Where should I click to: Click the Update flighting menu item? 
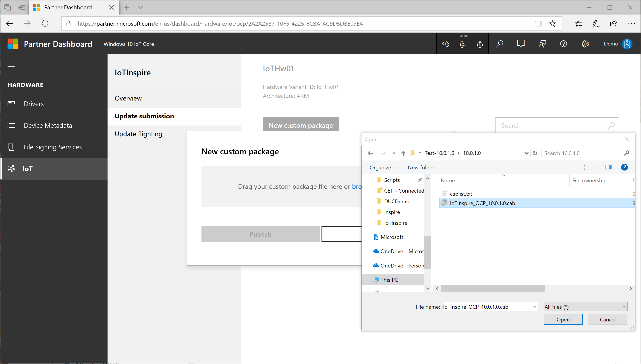click(138, 134)
